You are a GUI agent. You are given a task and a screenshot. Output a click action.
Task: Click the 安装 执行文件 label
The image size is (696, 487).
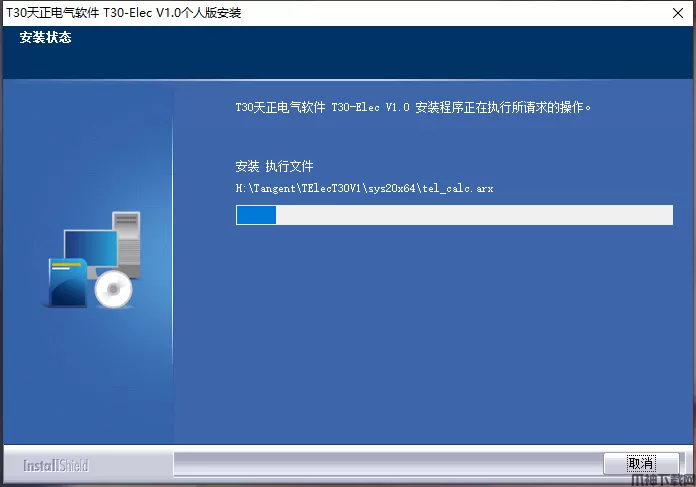tap(274, 166)
